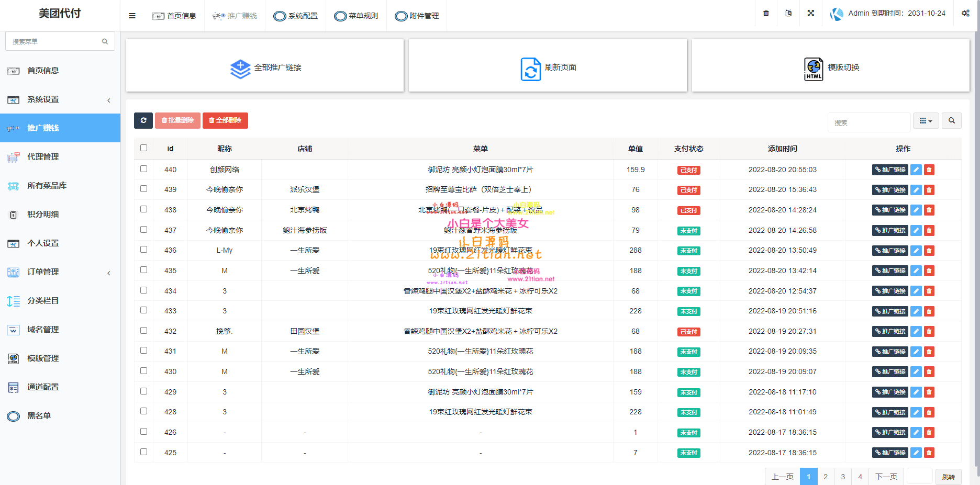Viewport: 980px width, 485px height.
Task: Open the 附件管理 top menu
Action: pyautogui.click(x=417, y=16)
